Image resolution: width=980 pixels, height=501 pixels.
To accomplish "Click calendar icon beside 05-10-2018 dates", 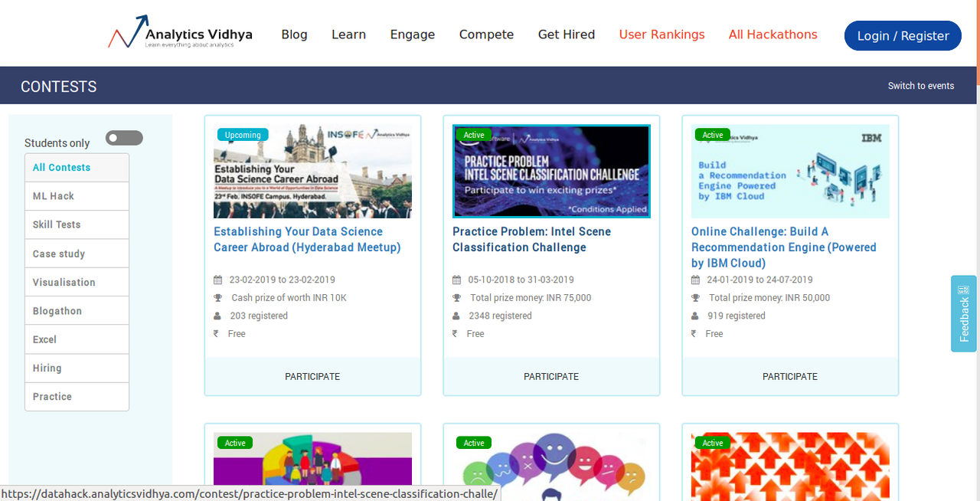I will click(456, 280).
